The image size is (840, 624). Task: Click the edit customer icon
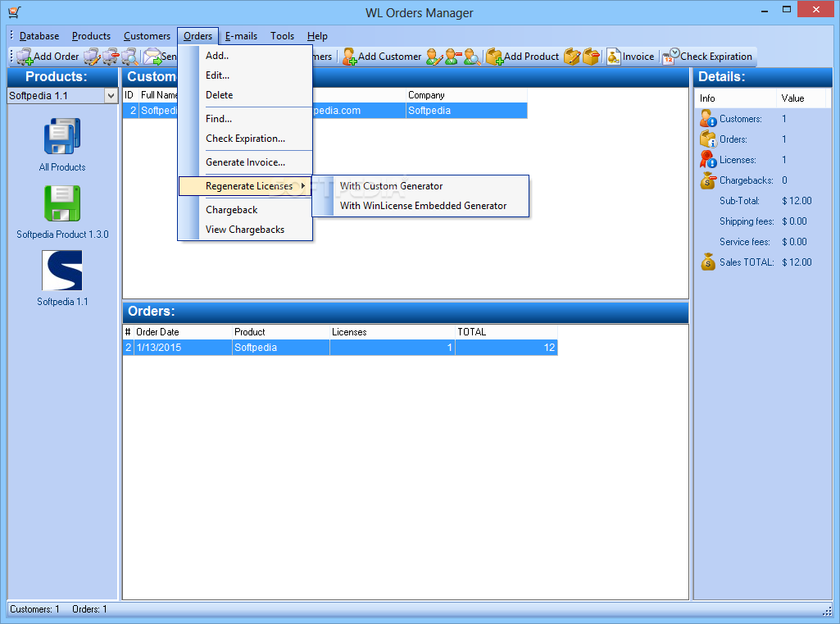pyautogui.click(x=434, y=57)
